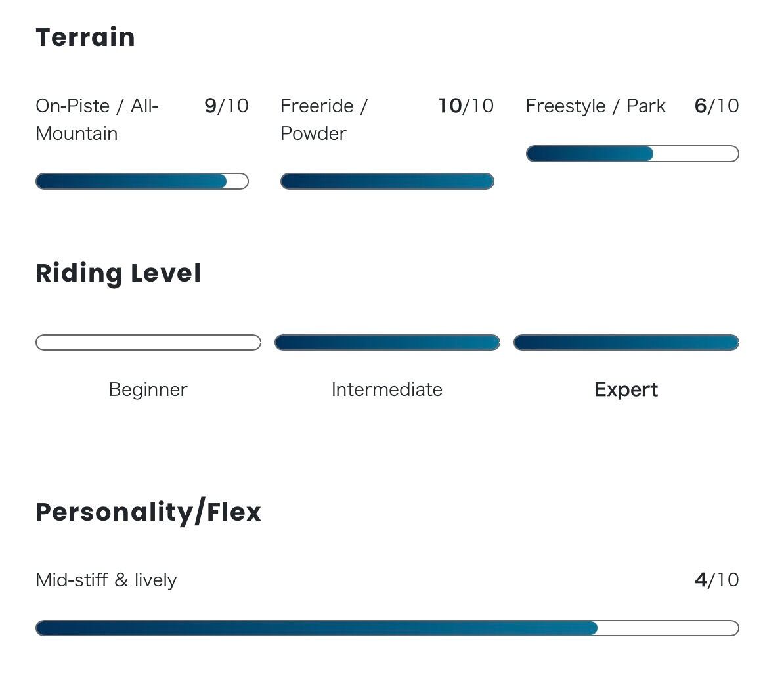784x679 pixels.
Task: Click the filled Intermediate level bar
Action: point(387,342)
